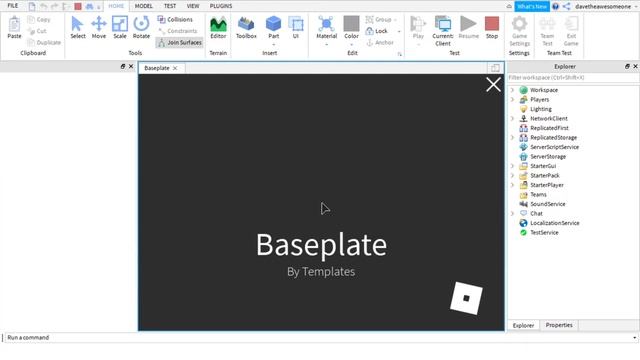Image resolution: width=640 pixels, height=360 pixels.
Task: Open the help question mark icon
Action: point(555,7)
